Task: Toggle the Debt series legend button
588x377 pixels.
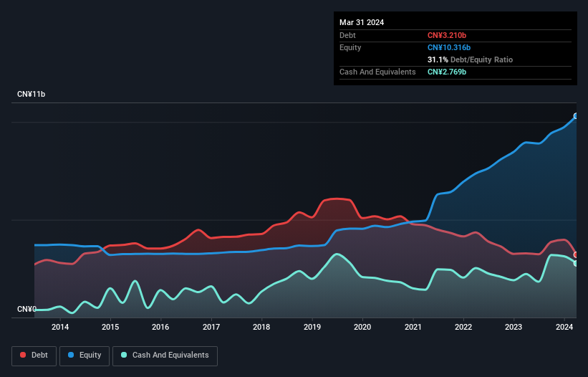Action: pos(34,355)
